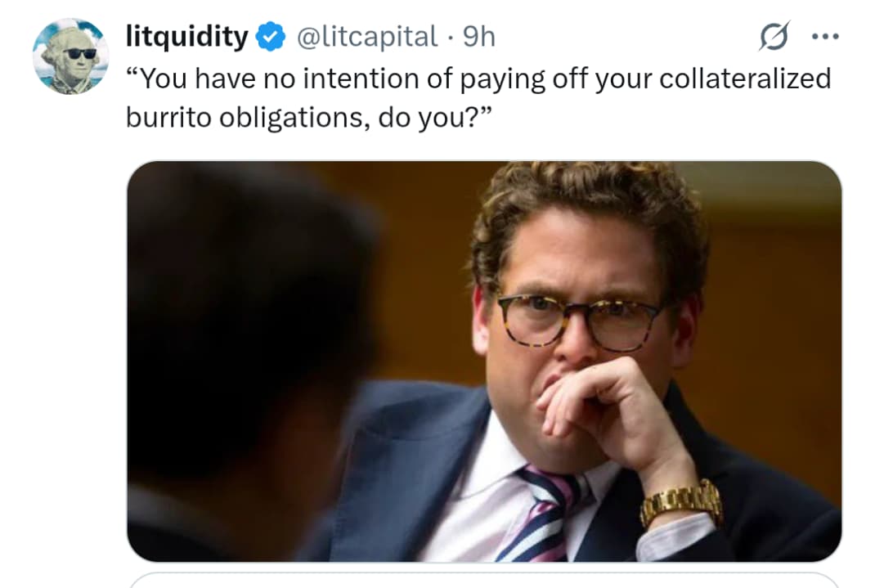Click the sunglasses on the avatar portrait
The width and height of the screenshot is (875, 588).
pyautogui.click(x=80, y=53)
